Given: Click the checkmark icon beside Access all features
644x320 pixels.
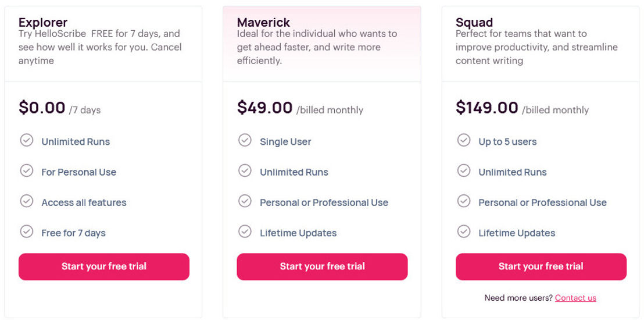Looking at the screenshot, I should click(x=27, y=201).
